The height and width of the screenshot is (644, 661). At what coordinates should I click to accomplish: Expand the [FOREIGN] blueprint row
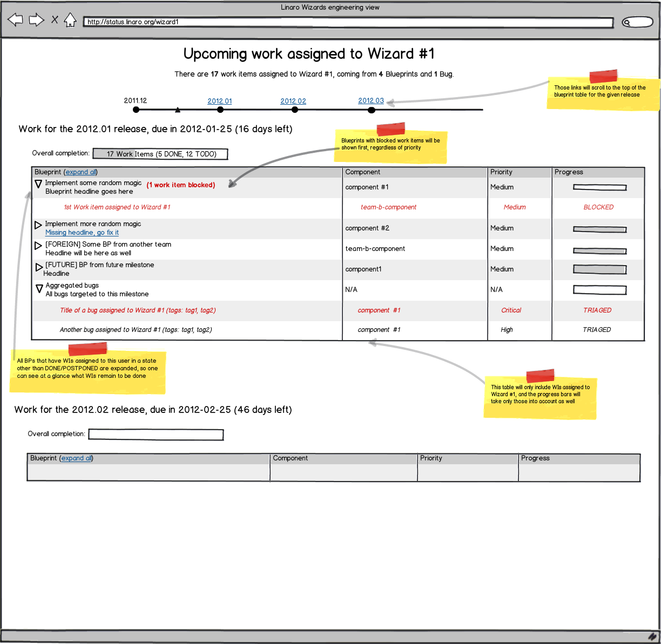[38, 246]
